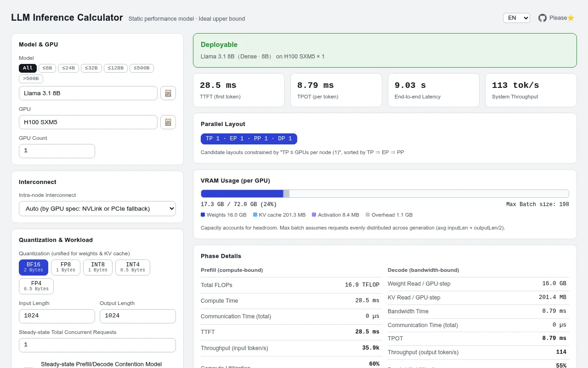Focus the GPU Count field
The height and width of the screenshot is (368, 588).
57,151
